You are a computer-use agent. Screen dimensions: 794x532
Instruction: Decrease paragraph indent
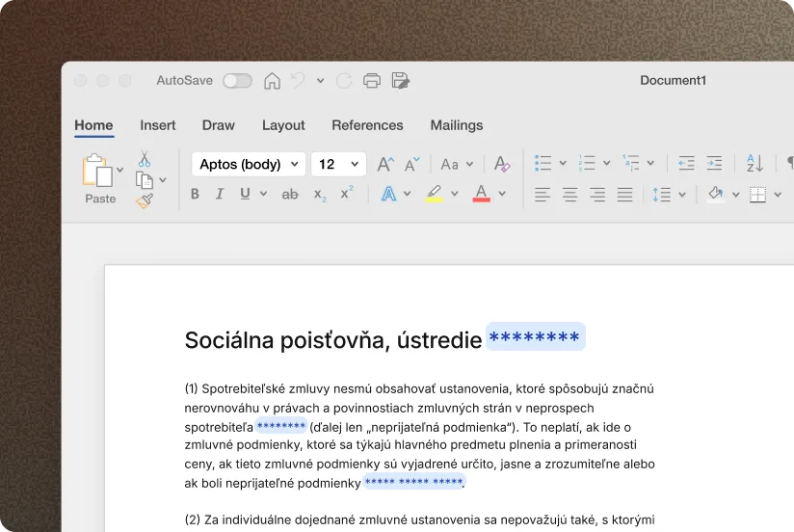[686, 163]
